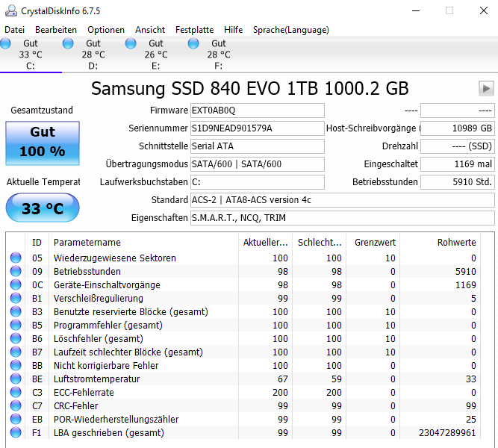Click status orb for ECC-Fehlerrate row
The height and width of the screenshot is (448, 498).
[x=16, y=392]
